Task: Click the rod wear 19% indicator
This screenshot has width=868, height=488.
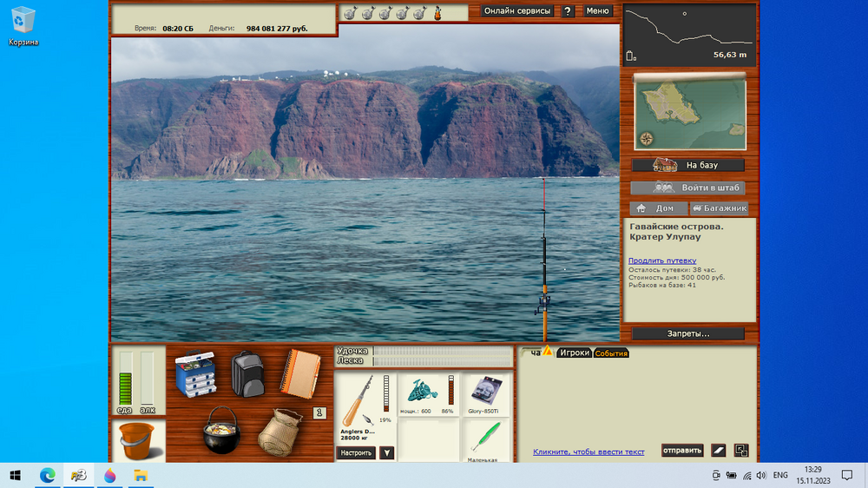Action: click(386, 393)
